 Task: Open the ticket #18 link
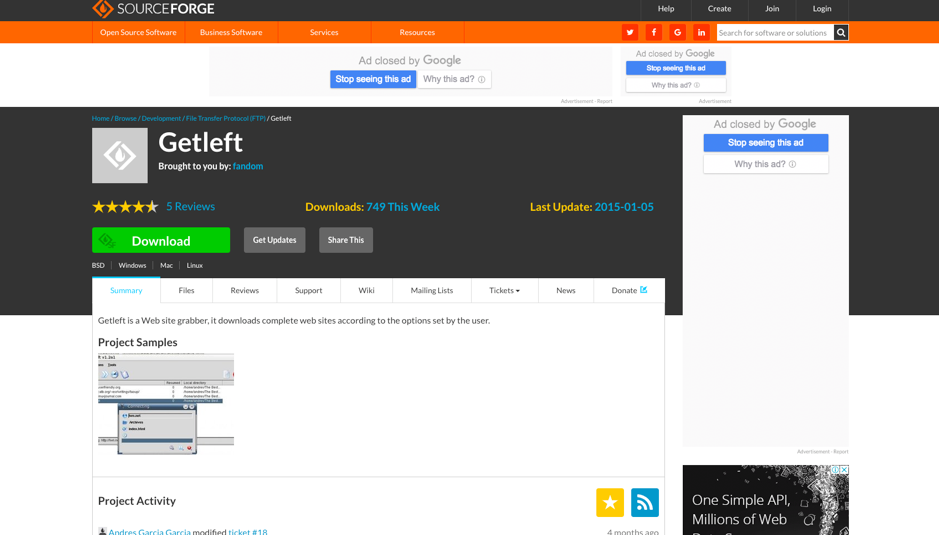pos(248,531)
